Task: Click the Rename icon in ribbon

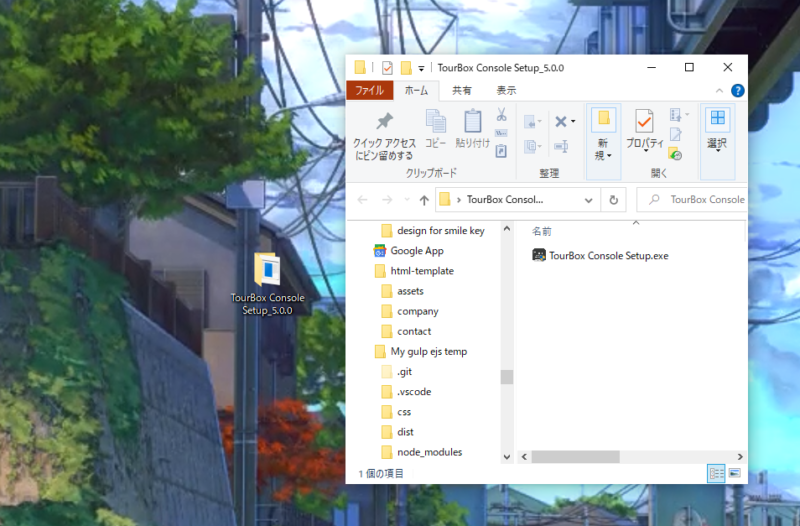Action: (561, 146)
